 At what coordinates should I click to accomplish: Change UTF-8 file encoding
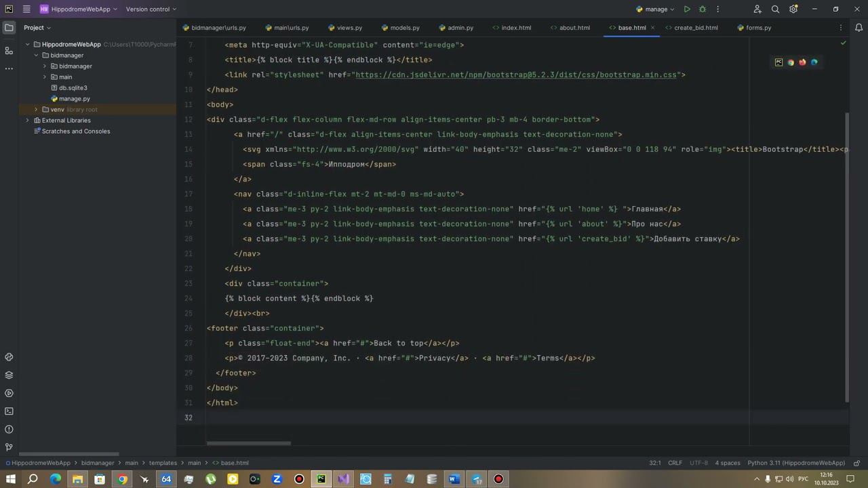coord(698,463)
